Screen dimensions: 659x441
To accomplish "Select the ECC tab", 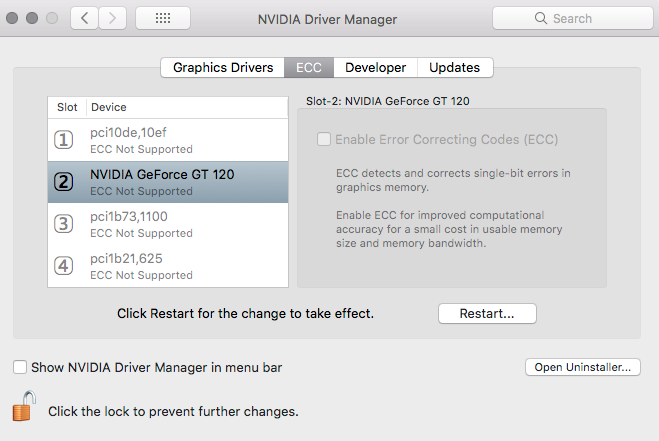I will pos(310,67).
